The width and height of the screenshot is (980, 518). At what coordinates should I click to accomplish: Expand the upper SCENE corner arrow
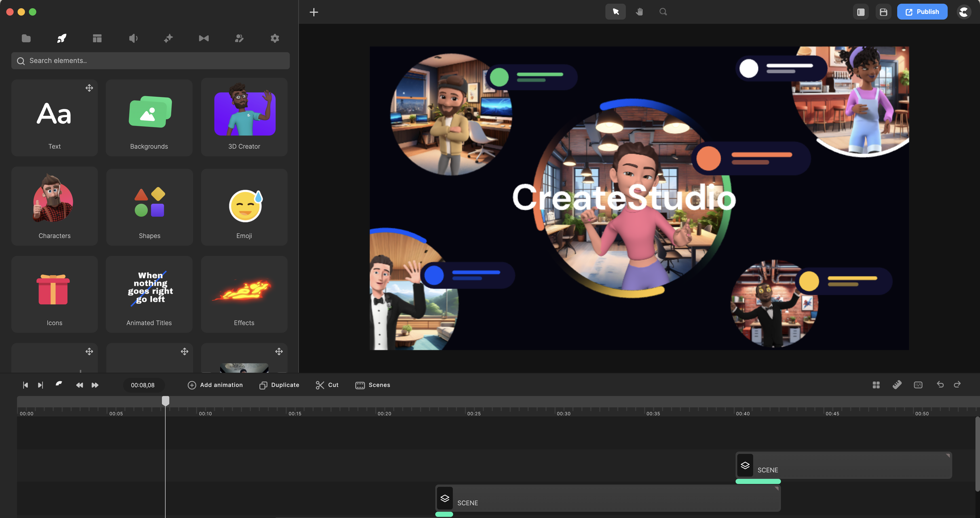(948, 455)
